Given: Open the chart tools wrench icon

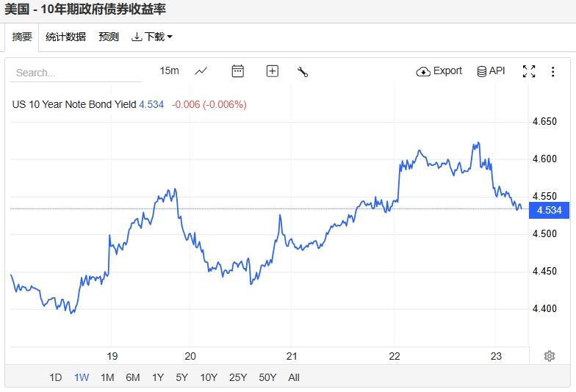Looking at the screenshot, I should 302,71.
